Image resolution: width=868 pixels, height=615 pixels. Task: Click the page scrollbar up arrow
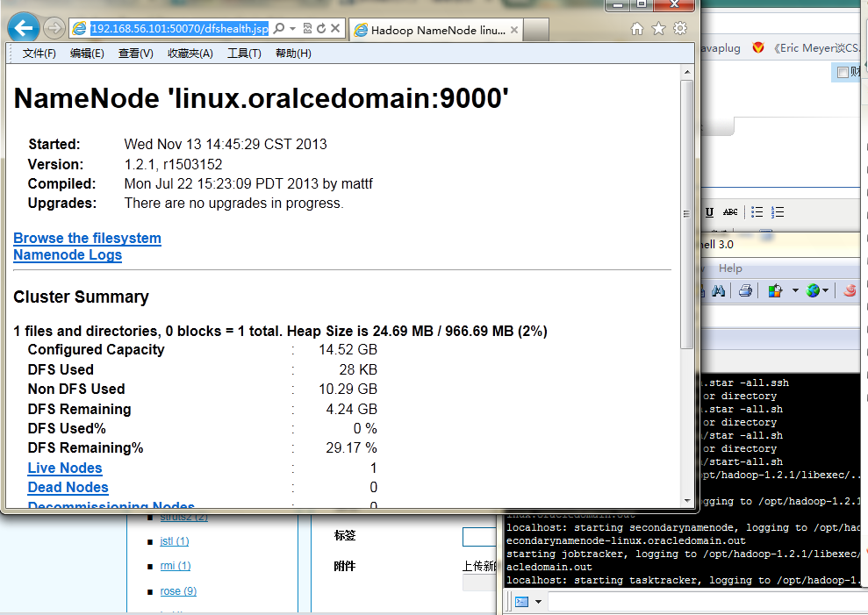[x=687, y=72]
